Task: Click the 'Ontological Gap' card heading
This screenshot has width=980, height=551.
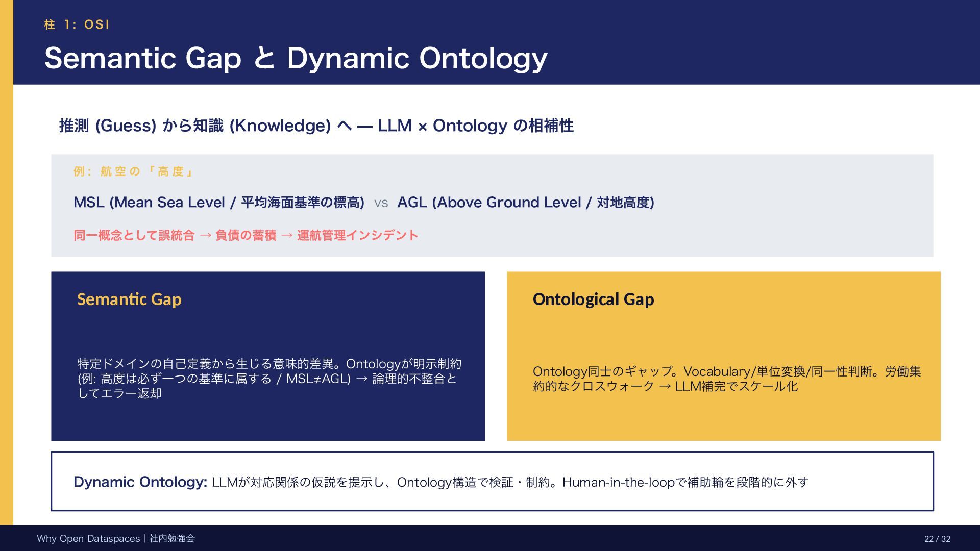Action: [593, 299]
